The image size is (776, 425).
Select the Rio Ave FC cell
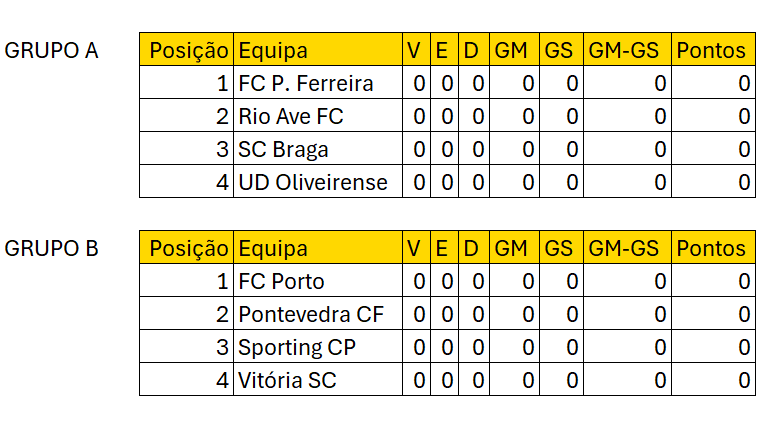point(291,116)
